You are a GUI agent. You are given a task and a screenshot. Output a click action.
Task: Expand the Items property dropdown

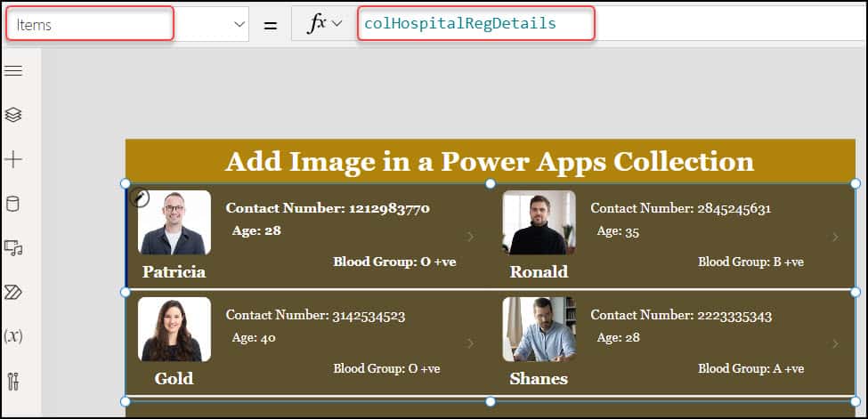pyautogui.click(x=239, y=24)
